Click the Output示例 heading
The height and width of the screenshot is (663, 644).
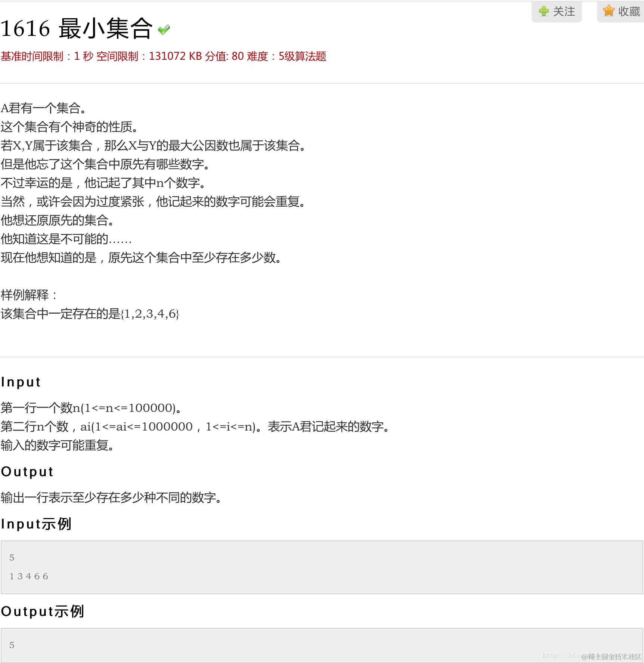(x=42, y=611)
